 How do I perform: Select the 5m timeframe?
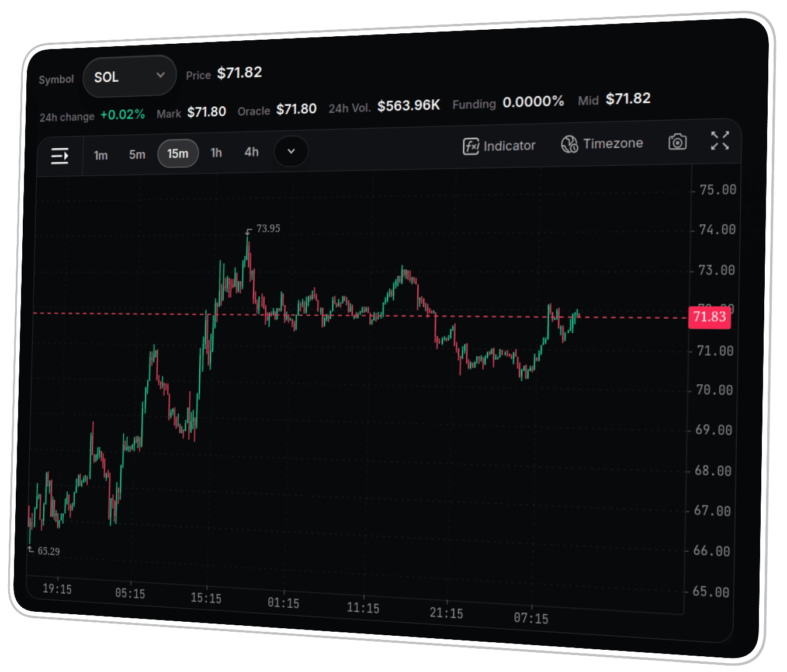(x=137, y=155)
